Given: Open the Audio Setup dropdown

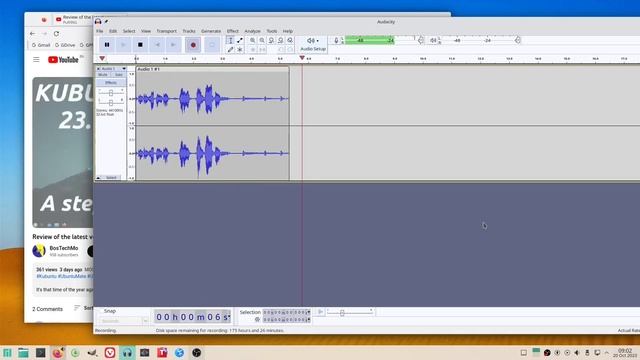Looking at the screenshot, I should coord(313,44).
